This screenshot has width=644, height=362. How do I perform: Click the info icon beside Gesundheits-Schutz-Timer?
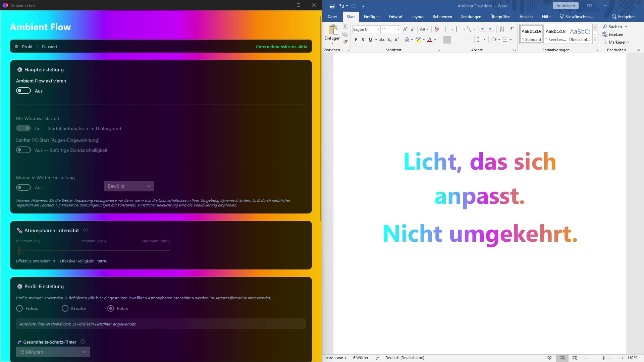click(83, 342)
